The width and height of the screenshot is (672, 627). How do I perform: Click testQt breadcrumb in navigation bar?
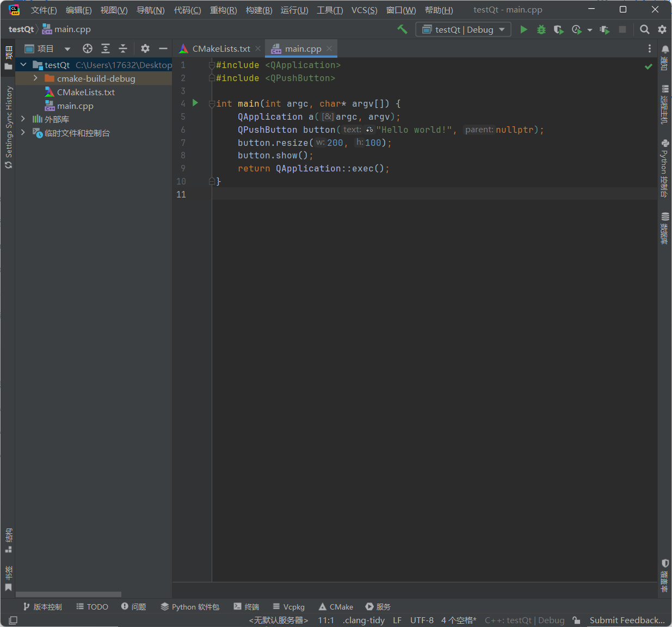[21, 29]
